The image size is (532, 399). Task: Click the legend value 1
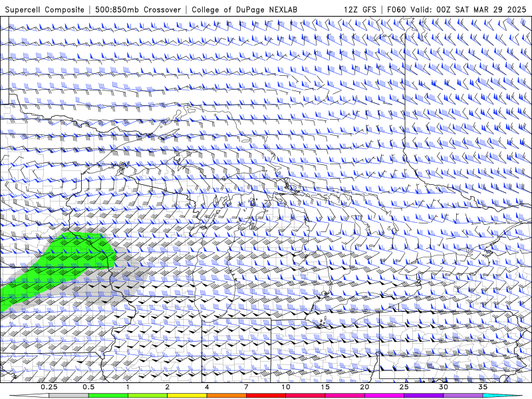click(128, 387)
